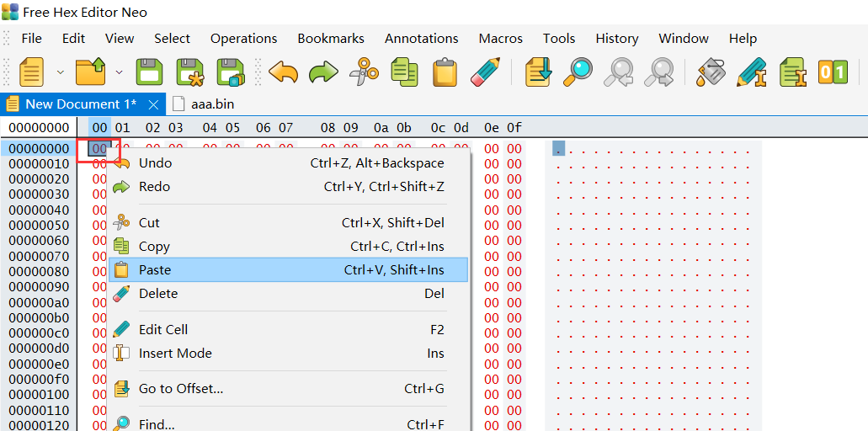Click the Undo arrow in the toolbar
The image size is (868, 431).
click(x=283, y=72)
